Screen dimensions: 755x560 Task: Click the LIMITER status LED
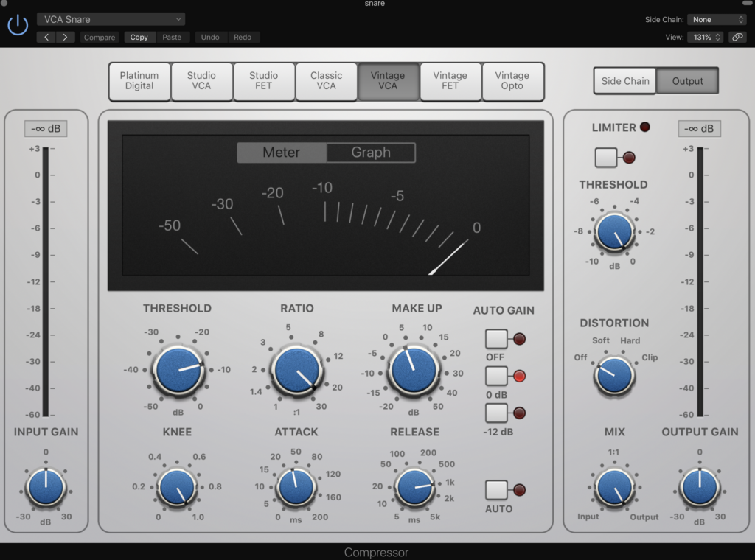coord(644,127)
